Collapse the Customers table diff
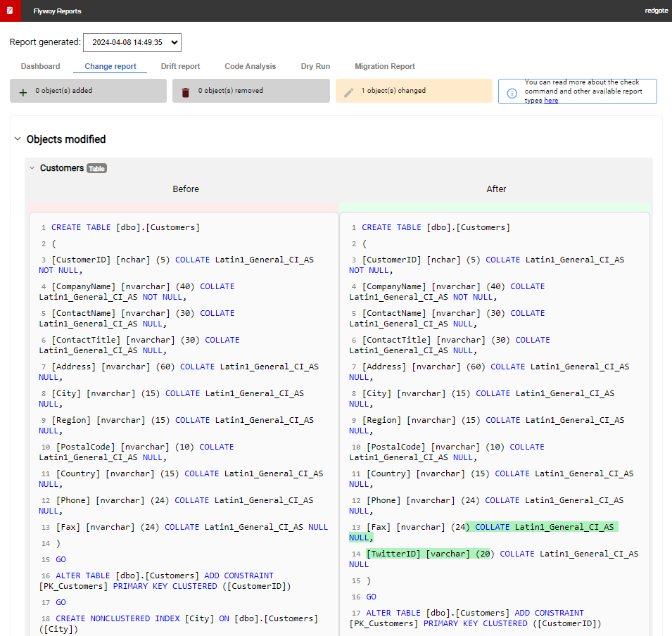This screenshot has height=636, width=672. 32,168
